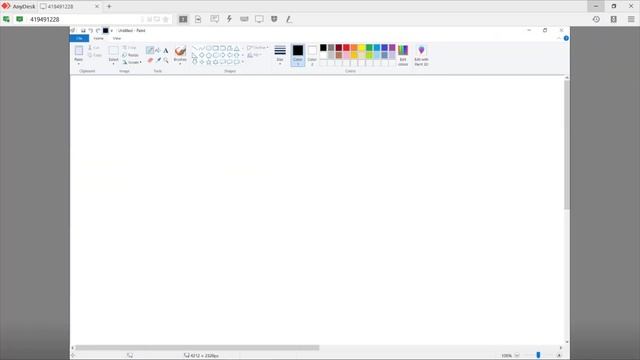This screenshot has height=360, width=640.
Task: Select the Triangle shape in Shapes gallery
Action: (236, 48)
